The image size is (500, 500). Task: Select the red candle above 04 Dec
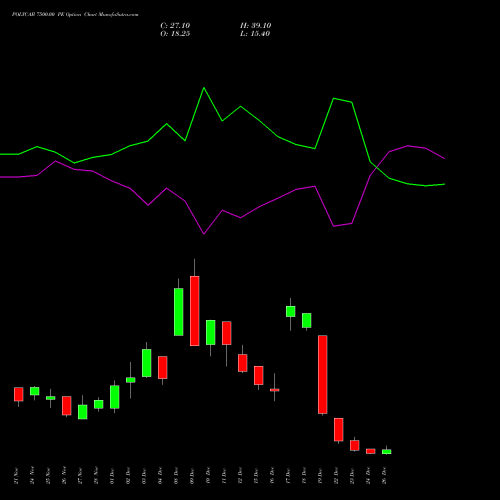[x=163, y=367]
